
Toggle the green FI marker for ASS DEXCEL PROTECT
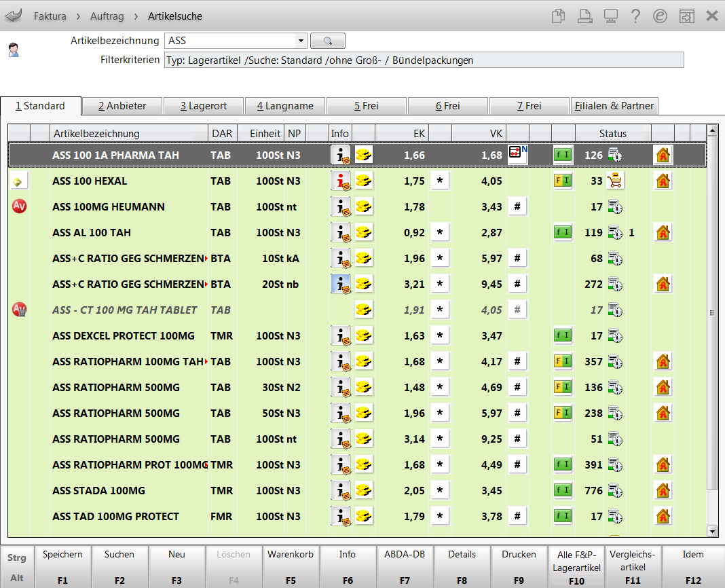[562, 336]
